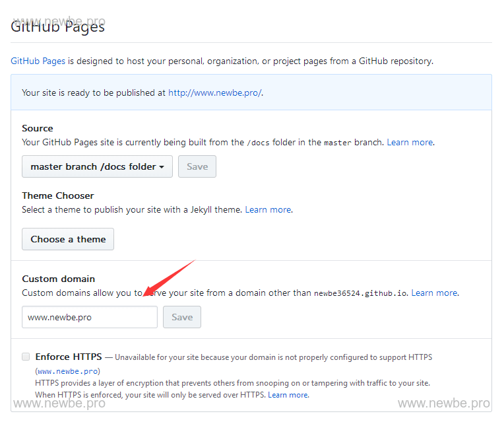Toggle the Enforce HTTPS checkbox
This screenshot has height=424, width=504.
pos(26,357)
